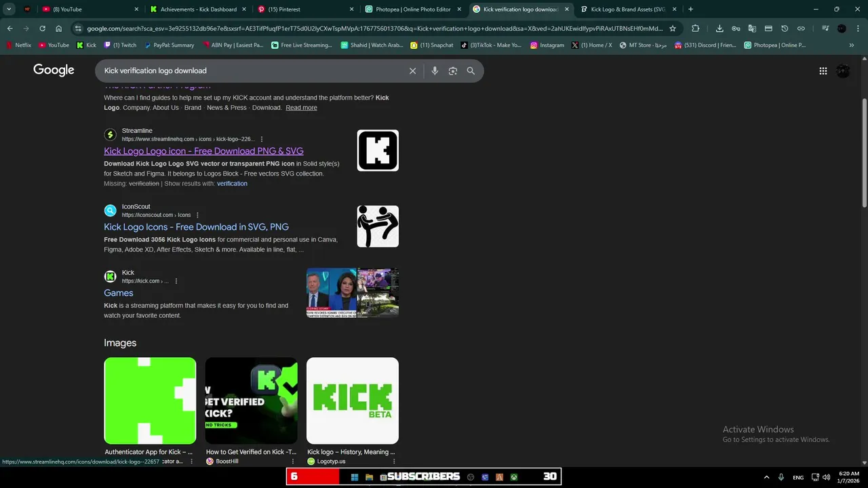Click the page vertical scrollbar
This screenshot has height=488, width=868.
click(x=864, y=153)
